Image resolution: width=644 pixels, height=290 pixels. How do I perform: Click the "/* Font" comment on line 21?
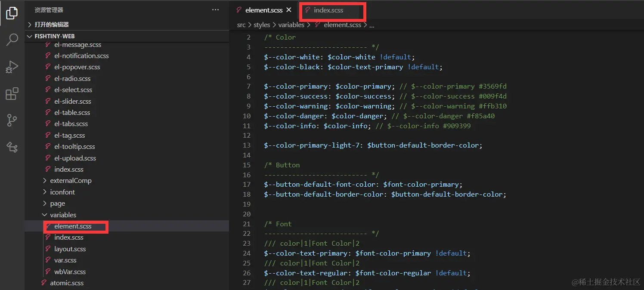pyautogui.click(x=278, y=224)
